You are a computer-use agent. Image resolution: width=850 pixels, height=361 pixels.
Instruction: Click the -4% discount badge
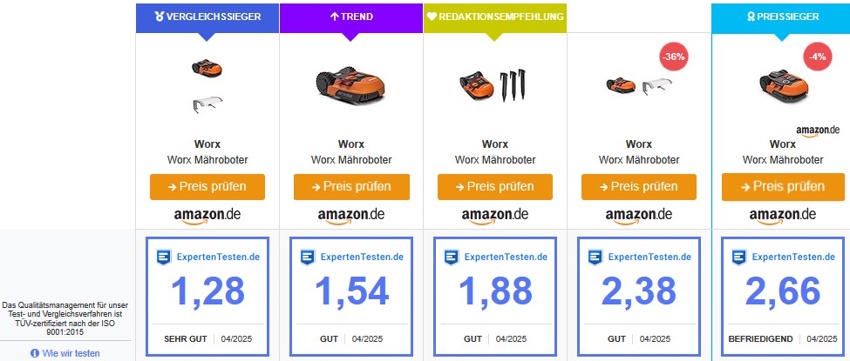817,56
